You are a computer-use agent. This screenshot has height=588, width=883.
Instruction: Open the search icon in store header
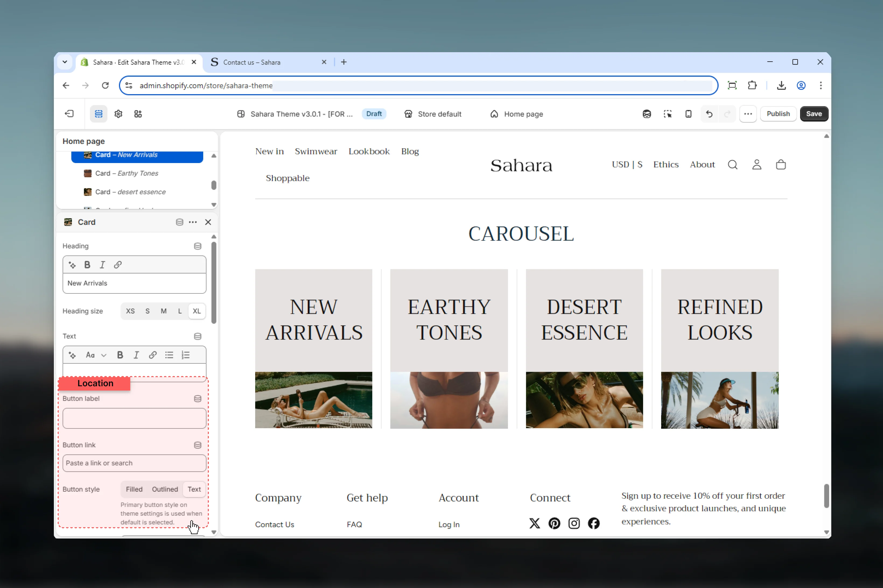pyautogui.click(x=733, y=165)
